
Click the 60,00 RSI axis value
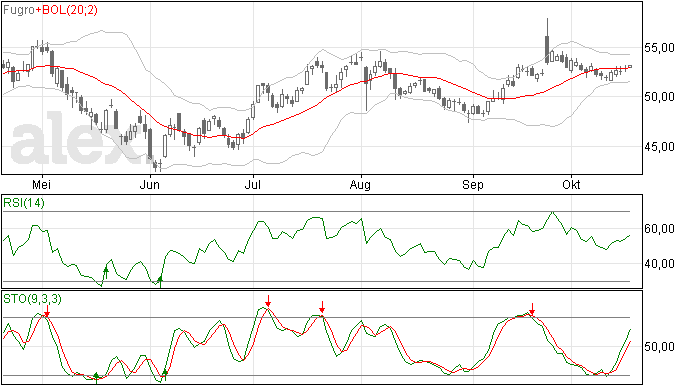(x=659, y=229)
